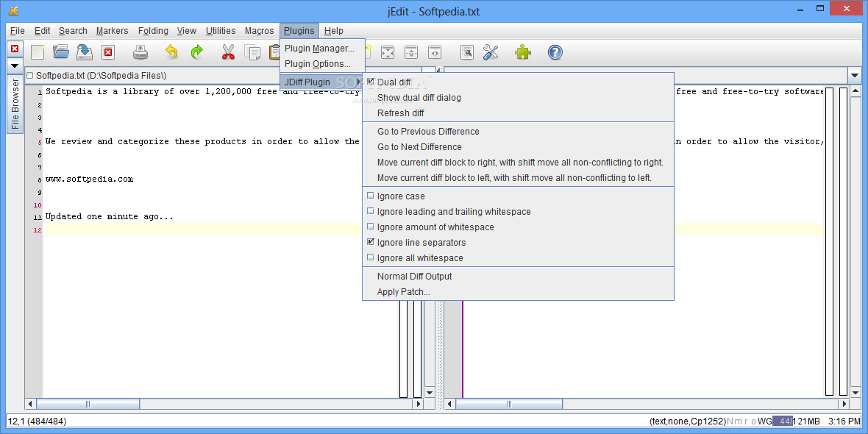This screenshot has width=868, height=434.
Task: Click the Save buffer toolbar icon
Action: pyautogui.click(x=84, y=52)
